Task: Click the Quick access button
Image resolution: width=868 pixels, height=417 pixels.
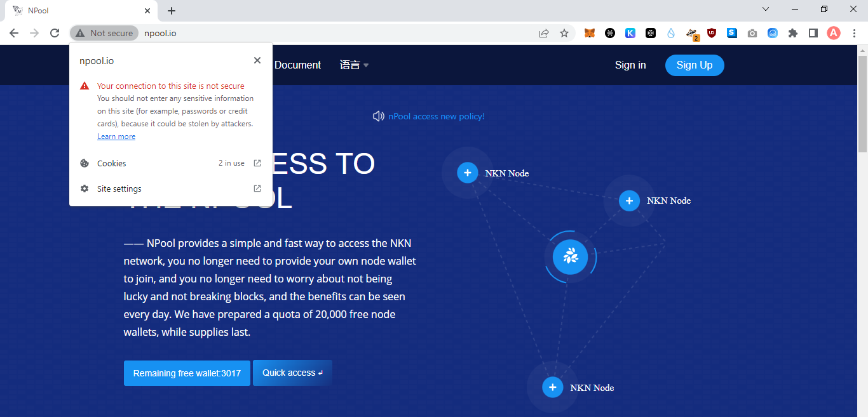Action: click(292, 373)
